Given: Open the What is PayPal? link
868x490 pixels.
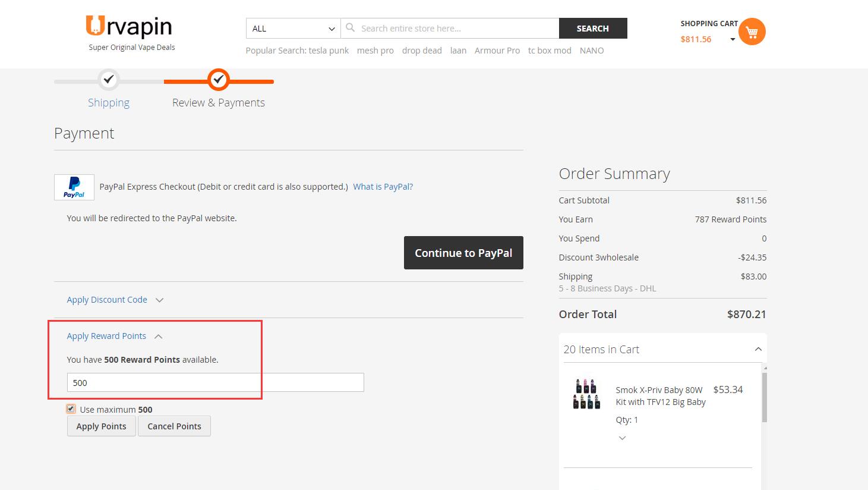Looking at the screenshot, I should [383, 187].
